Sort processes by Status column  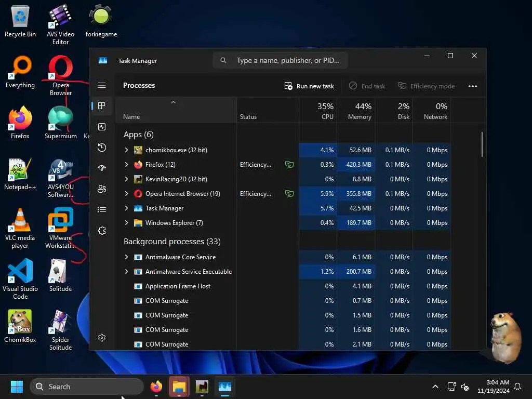[x=268, y=111]
